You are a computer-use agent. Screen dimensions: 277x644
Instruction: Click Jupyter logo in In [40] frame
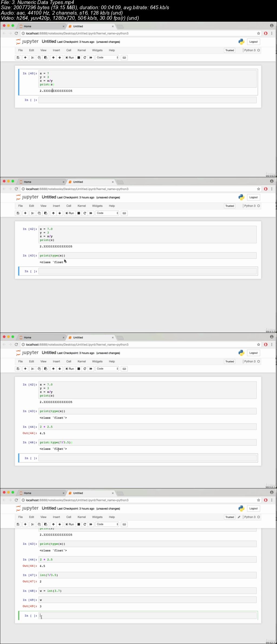point(27,41)
